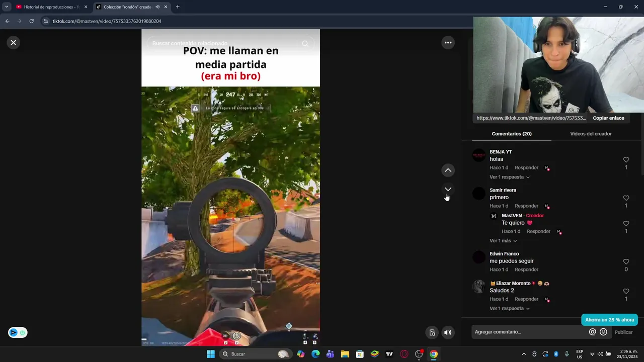Image resolution: width=644 pixels, height=362 pixels.
Task: Open site information icon in address bar
Action: pyautogui.click(x=46, y=21)
